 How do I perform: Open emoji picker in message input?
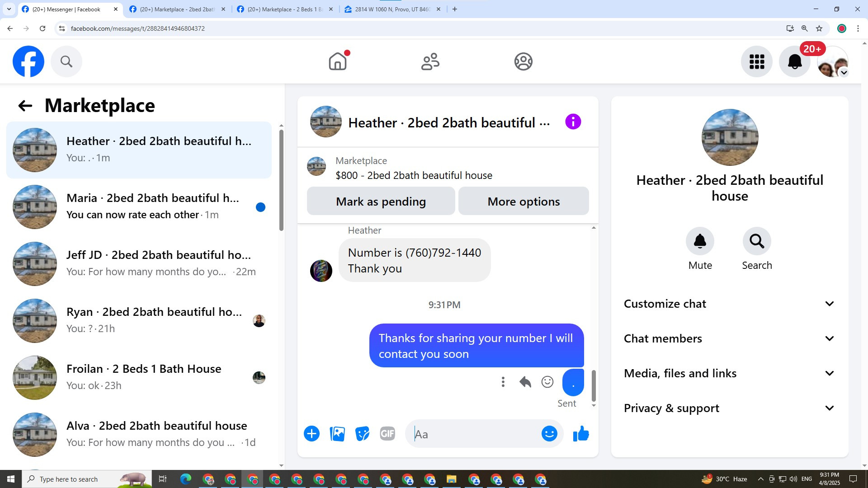click(549, 434)
